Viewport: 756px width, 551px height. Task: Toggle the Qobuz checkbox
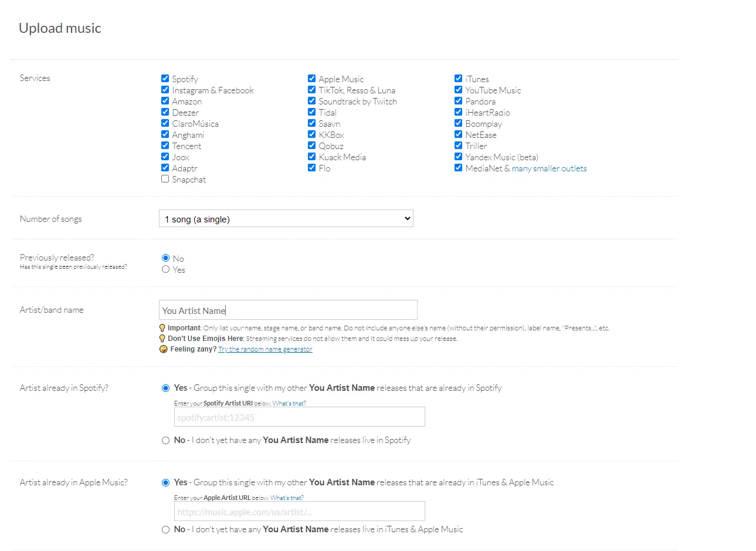312,146
